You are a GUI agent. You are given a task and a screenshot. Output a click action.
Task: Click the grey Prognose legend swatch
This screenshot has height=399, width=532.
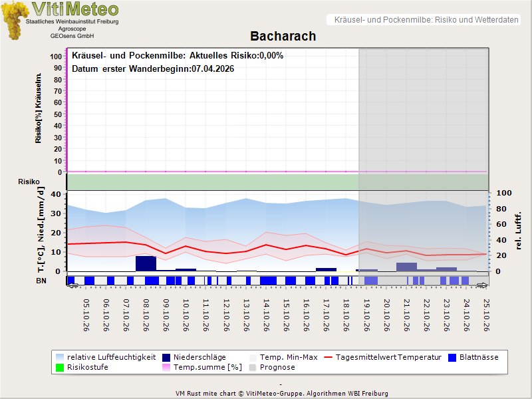[x=253, y=368]
